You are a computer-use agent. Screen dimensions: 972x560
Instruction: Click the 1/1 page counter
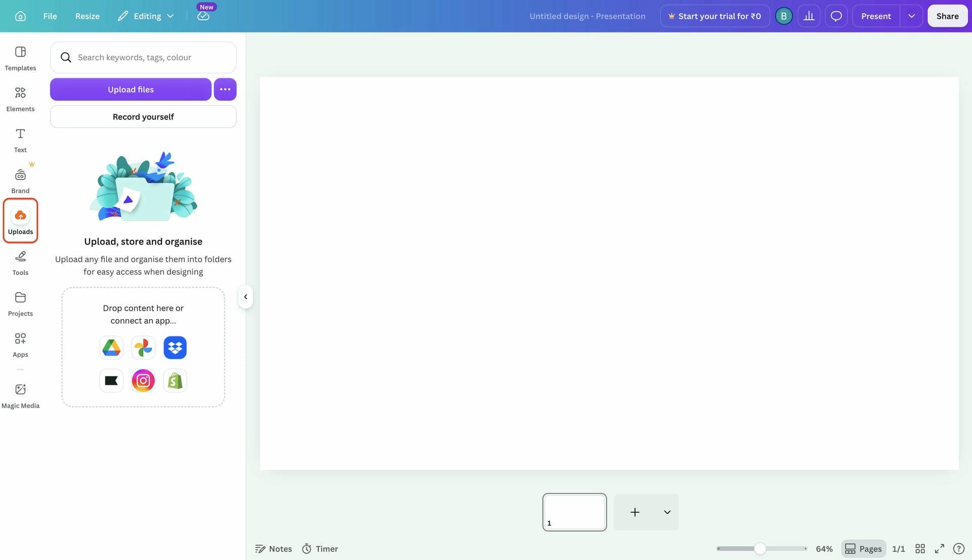point(899,549)
